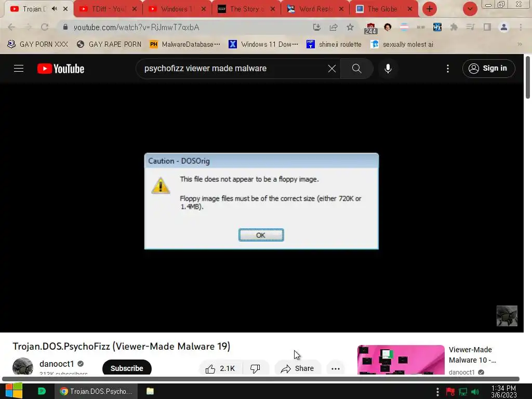Subscribe to danooct1
Viewport: 532px width, 399px height.
click(127, 368)
